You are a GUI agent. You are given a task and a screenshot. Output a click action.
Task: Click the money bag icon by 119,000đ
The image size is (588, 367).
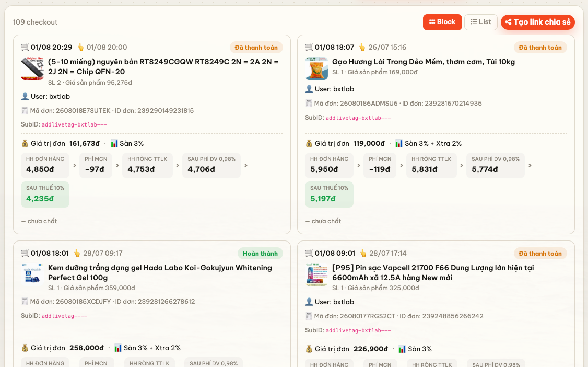(x=309, y=144)
